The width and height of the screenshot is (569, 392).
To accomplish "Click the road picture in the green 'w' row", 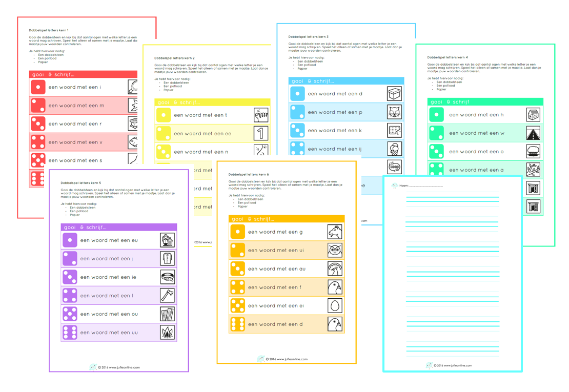I will (533, 133).
